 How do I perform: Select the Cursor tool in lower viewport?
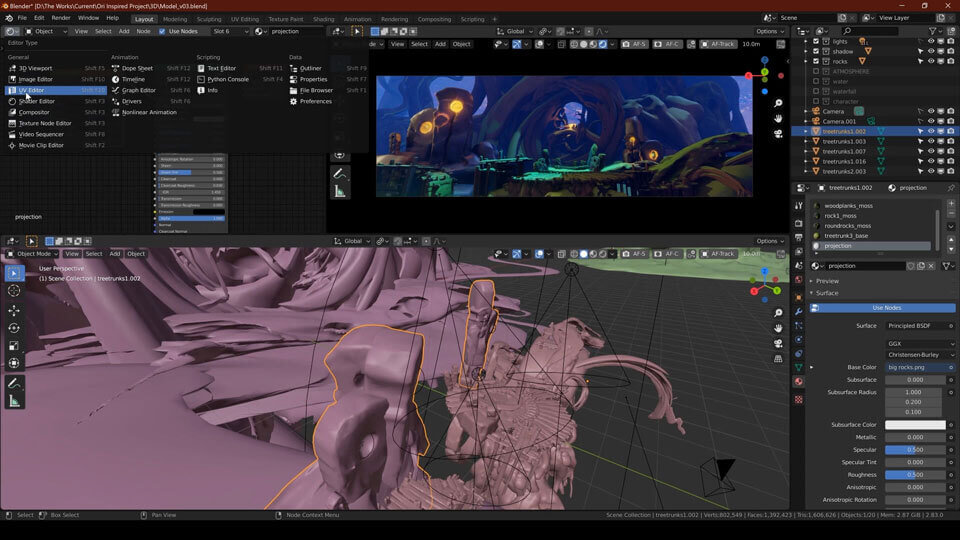[x=13, y=291]
